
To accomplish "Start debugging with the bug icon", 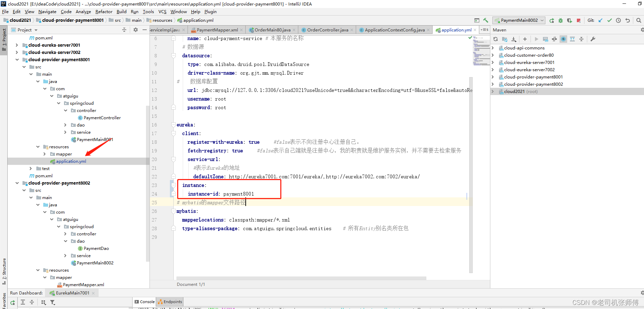I will point(561,20).
